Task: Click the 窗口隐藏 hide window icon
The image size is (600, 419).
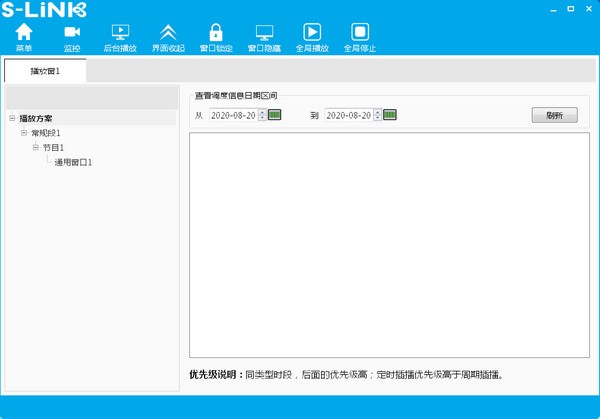Action: point(264,35)
